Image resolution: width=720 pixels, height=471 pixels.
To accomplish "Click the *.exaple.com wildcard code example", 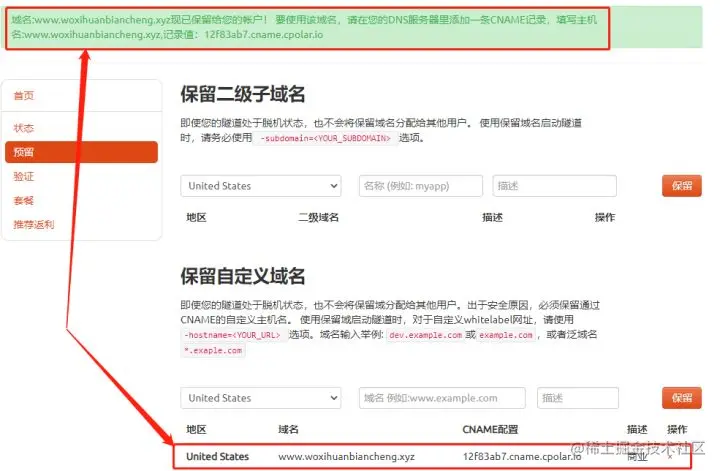I will pos(213,351).
